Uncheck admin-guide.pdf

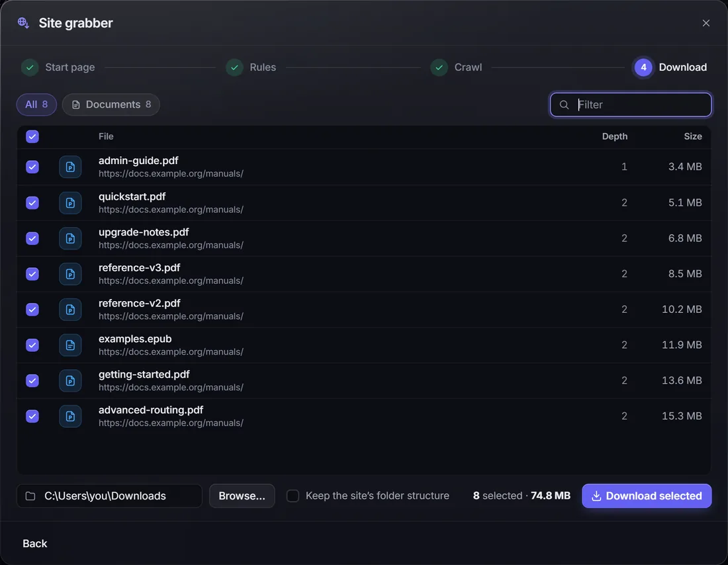pyautogui.click(x=32, y=167)
